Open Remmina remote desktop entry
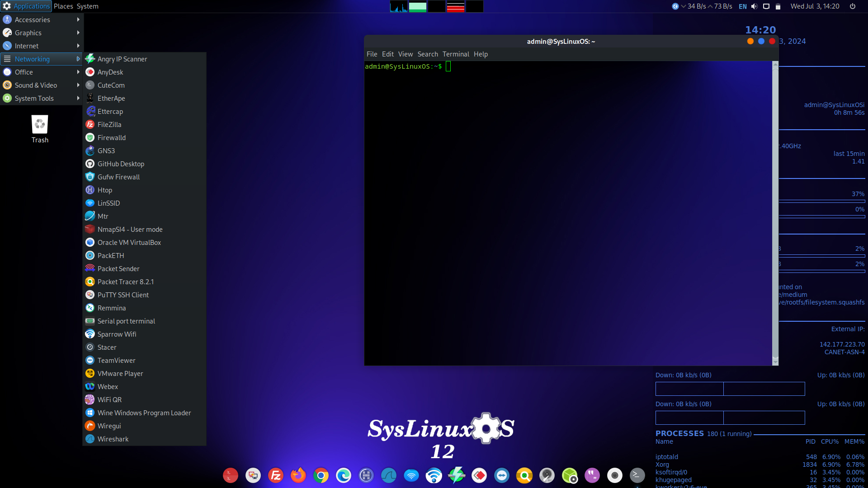This screenshot has width=868, height=488. point(144,308)
